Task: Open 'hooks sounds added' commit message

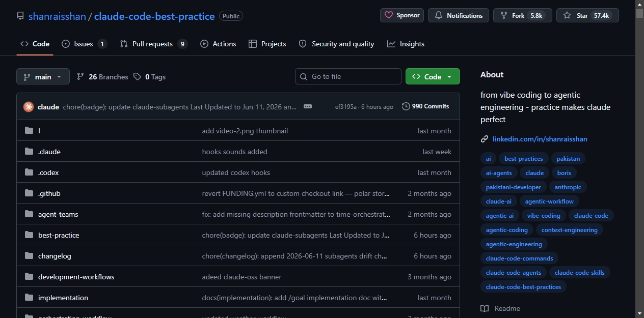Action: [235, 152]
